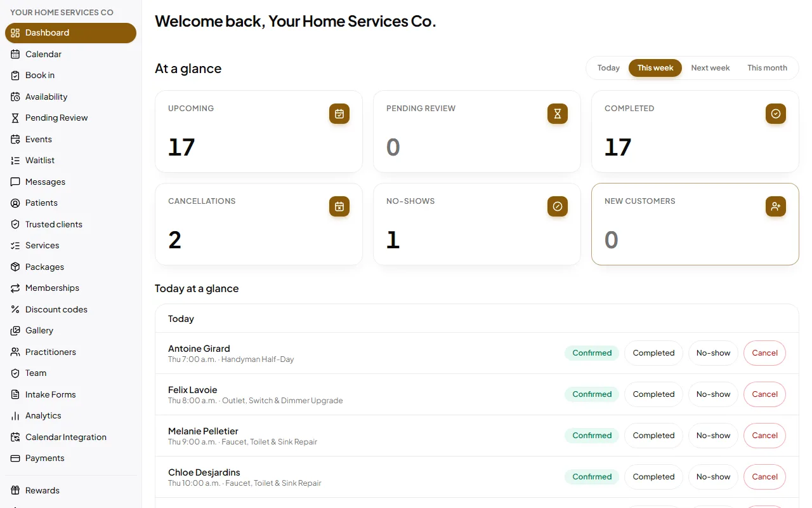Click the Payments card icon

pos(15,458)
